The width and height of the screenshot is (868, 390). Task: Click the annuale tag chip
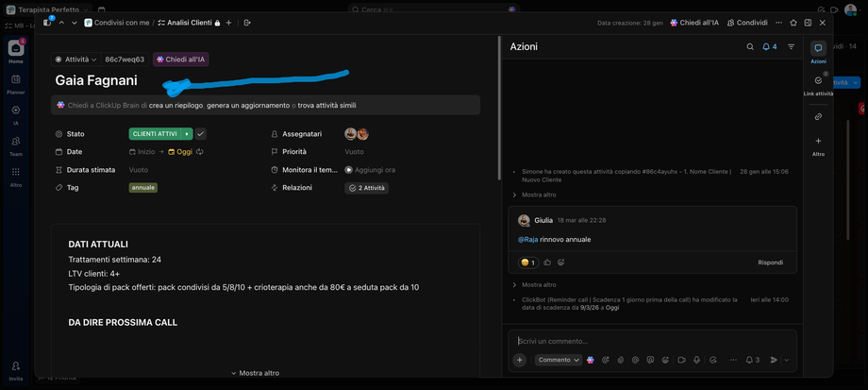point(143,188)
